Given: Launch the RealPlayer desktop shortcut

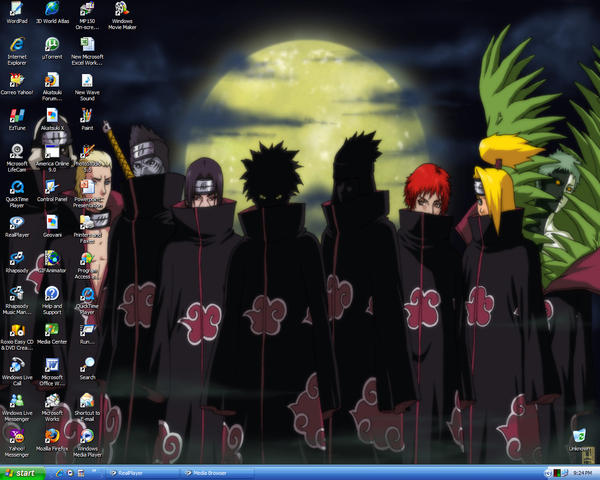Looking at the screenshot, I should pyautogui.click(x=17, y=226).
